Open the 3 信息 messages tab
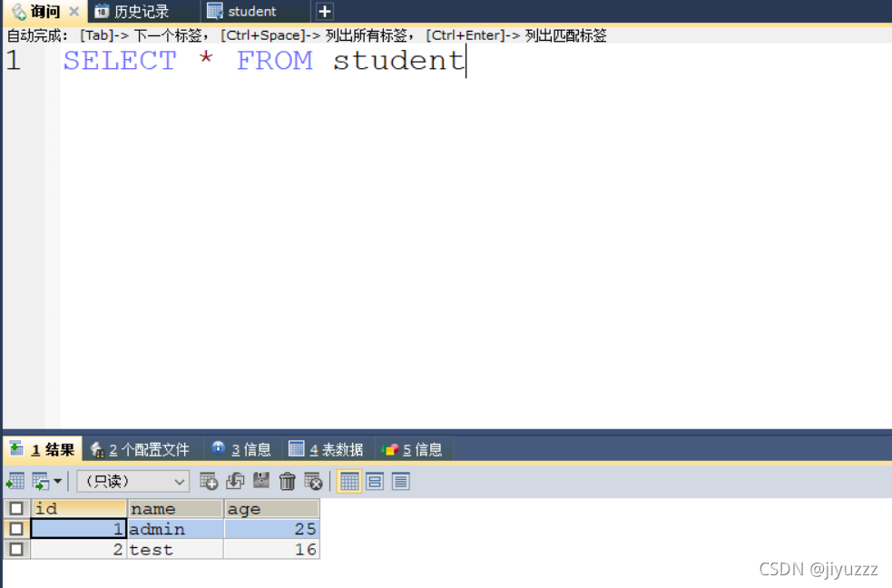This screenshot has width=892, height=588. coord(241,450)
